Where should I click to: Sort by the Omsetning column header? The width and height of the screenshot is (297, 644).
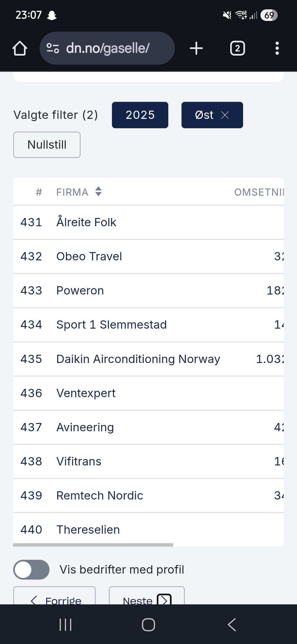click(x=258, y=192)
